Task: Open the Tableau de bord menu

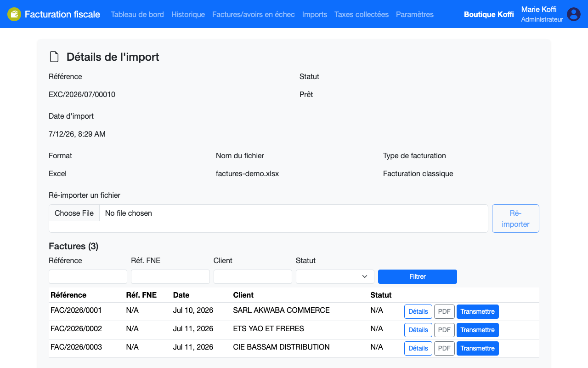Action: [137, 14]
